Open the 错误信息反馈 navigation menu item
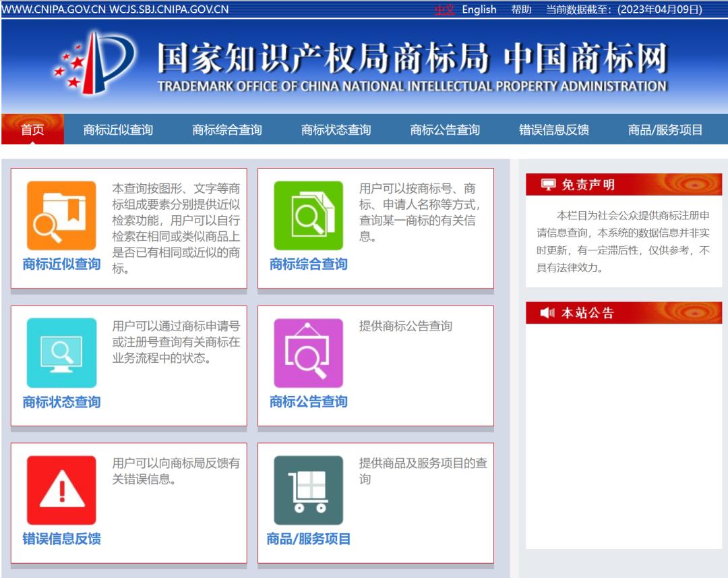This screenshot has width=728, height=578. (x=554, y=130)
